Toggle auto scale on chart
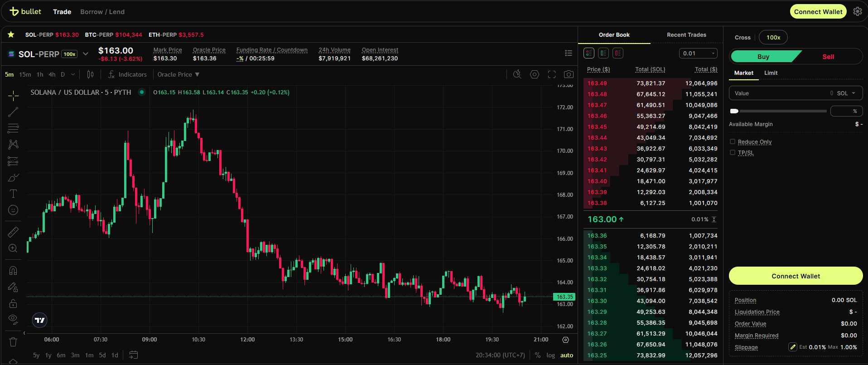The image size is (868, 365). click(x=567, y=355)
